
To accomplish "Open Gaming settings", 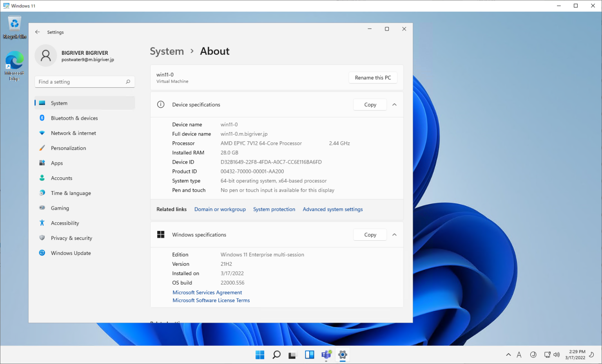I will pos(60,208).
